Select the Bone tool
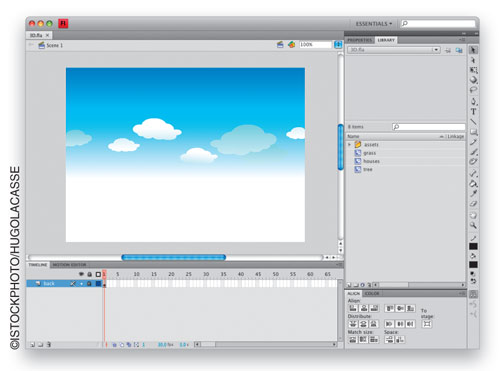The height and width of the screenshot is (371, 500). click(x=473, y=173)
